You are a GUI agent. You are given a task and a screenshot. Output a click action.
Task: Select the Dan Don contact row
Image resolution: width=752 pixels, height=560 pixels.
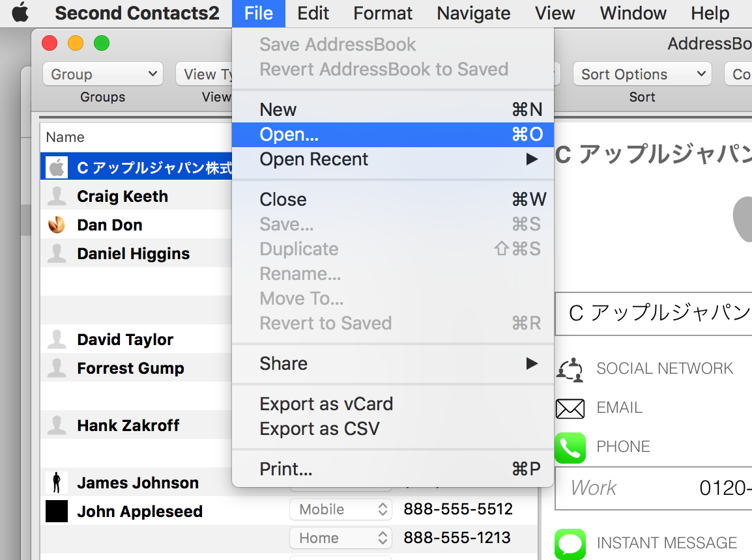point(136,225)
